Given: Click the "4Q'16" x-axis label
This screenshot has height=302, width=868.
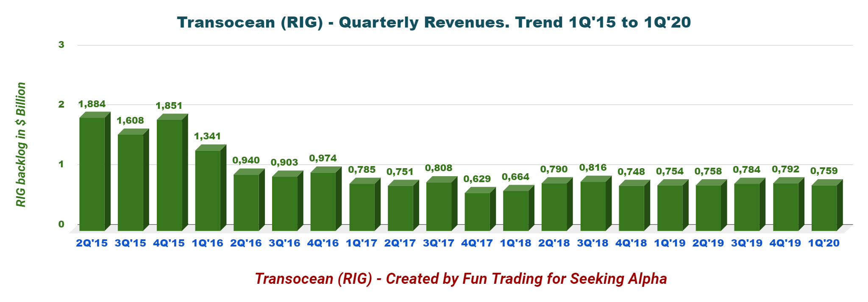Looking at the screenshot, I should tap(323, 243).
